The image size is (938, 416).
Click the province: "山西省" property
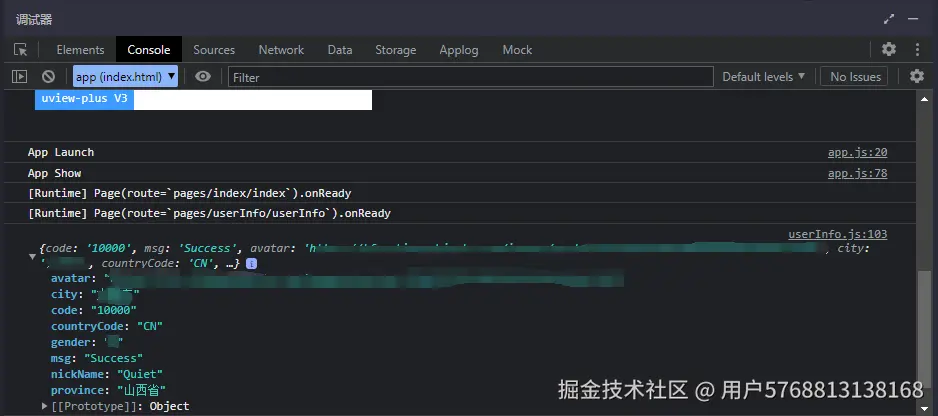tap(108, 390)
